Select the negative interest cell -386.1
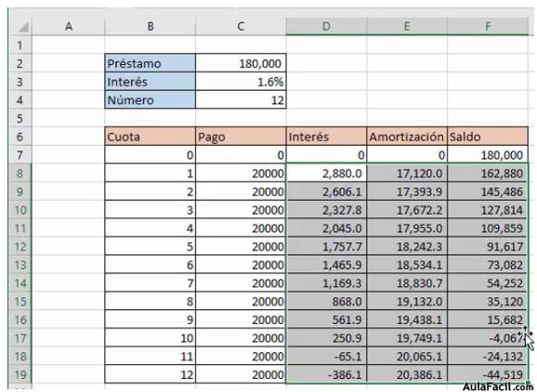Screen dimensions: 537x392 pyautogui.click(x=326, y=374)
